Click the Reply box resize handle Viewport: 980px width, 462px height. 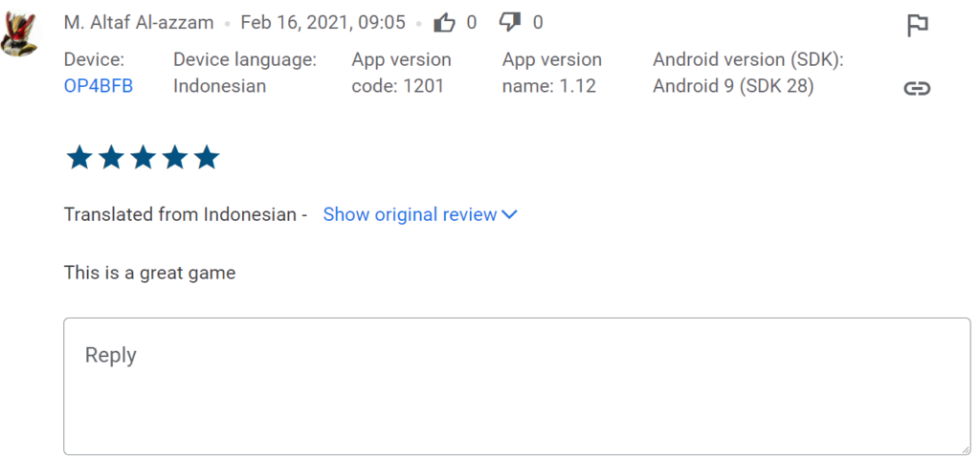(x=965, y=449)
